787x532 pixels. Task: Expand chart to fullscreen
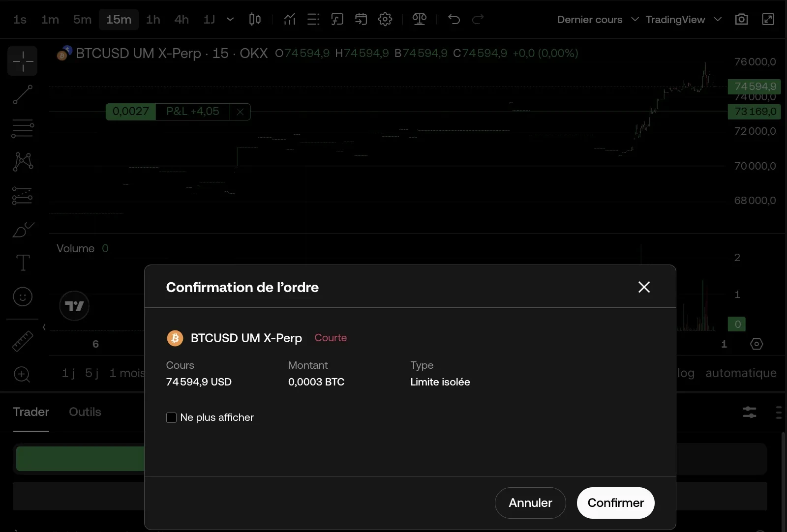click(x=768, y=19)
